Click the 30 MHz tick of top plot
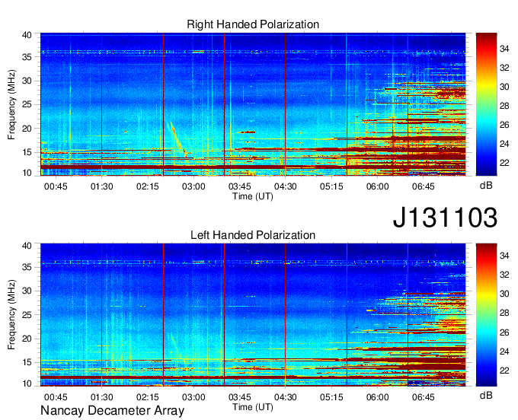The height and width of the screenshot is (420, 518). click(27, 81)
